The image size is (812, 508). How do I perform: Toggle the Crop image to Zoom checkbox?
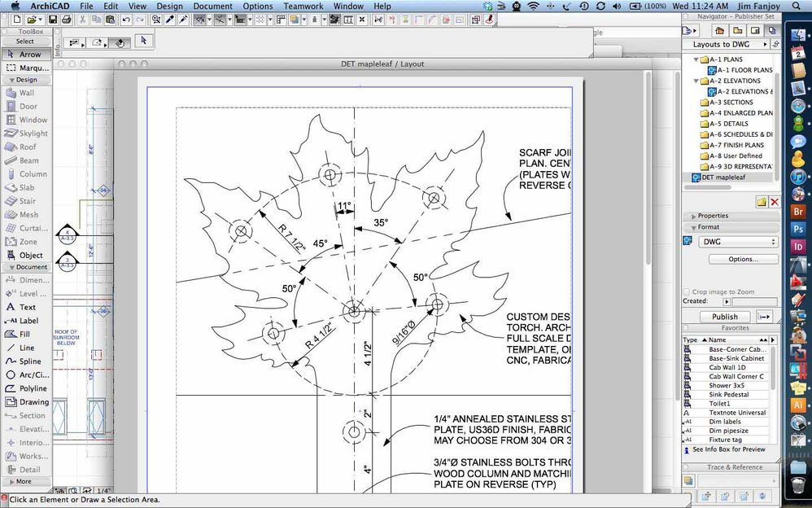pos(687,291)
